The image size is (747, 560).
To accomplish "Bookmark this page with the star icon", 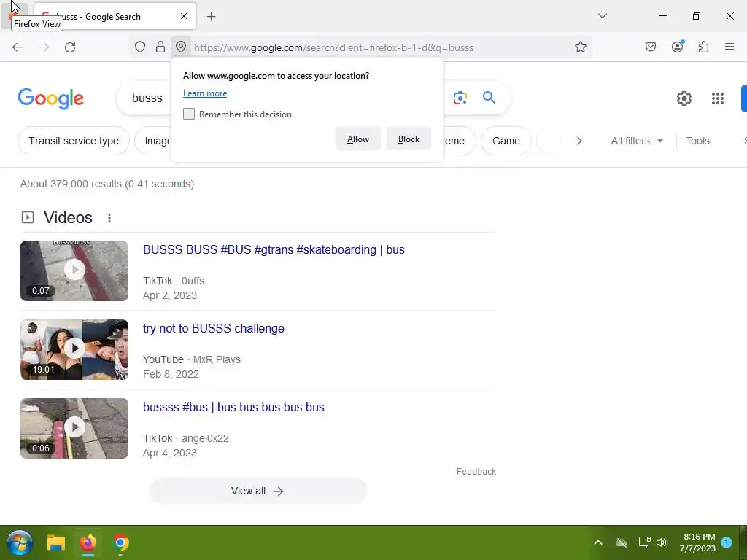I will point(580,47).
